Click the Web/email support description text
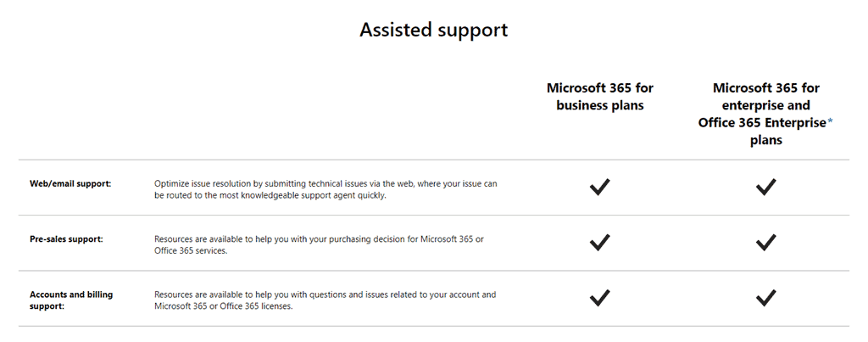This screenshot has height=342, width=868. coord(325,189)
